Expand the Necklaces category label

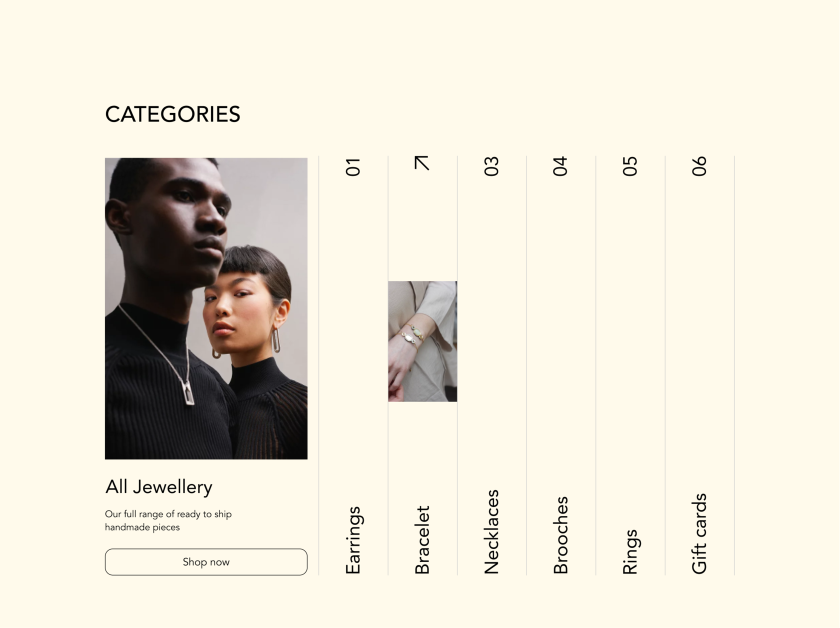click(492, 531)
